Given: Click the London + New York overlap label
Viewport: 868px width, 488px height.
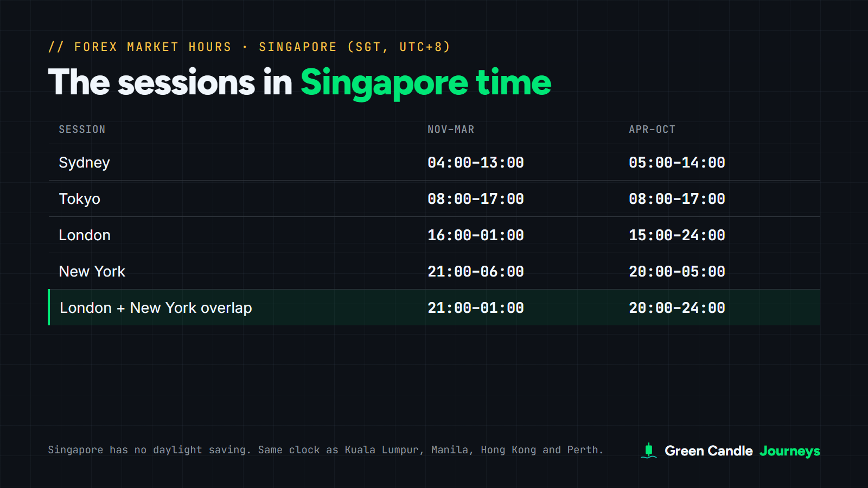Looking at the screenshot, I should point(156,308).
